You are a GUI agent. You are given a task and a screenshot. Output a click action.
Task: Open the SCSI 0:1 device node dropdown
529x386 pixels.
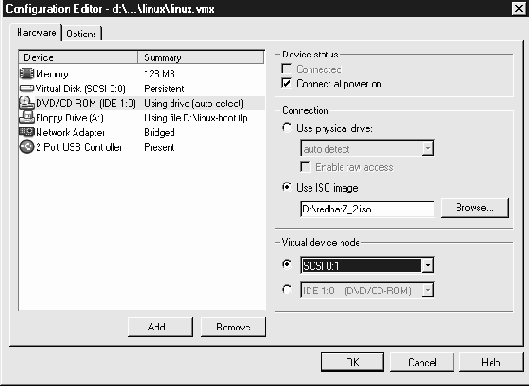pyautogui.click(x=427, y=265)
